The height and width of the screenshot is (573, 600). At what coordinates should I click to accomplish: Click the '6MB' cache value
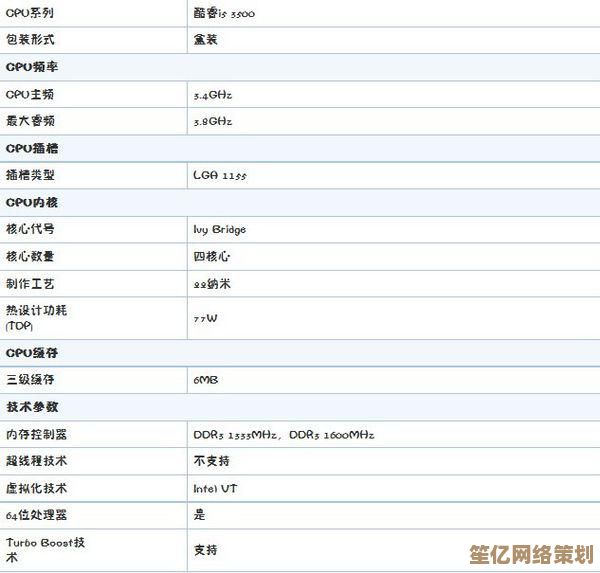point(206,380)
